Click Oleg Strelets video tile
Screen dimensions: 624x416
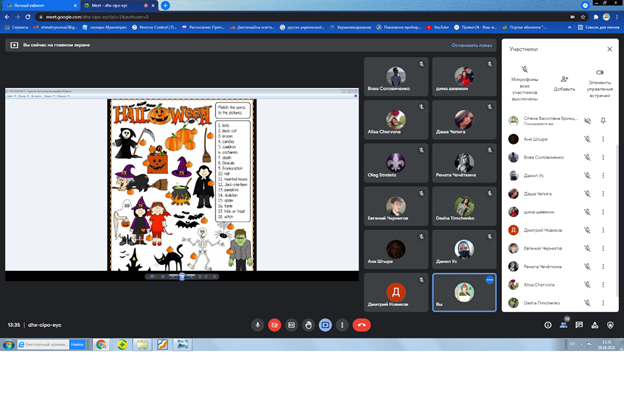[396, 163]
